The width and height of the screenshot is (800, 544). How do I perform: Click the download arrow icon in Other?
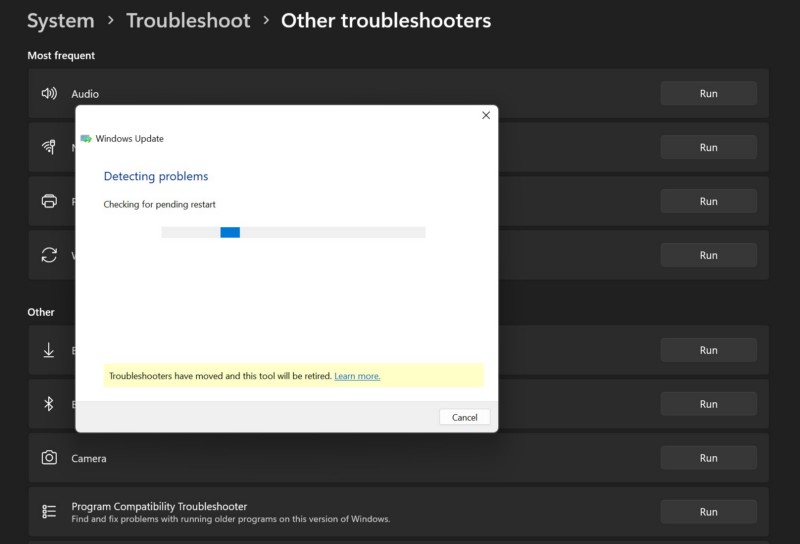pos(48,350)
